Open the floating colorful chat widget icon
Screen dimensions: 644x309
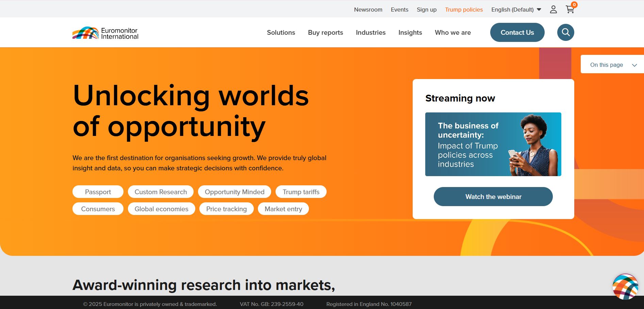[x=625, y=287]
